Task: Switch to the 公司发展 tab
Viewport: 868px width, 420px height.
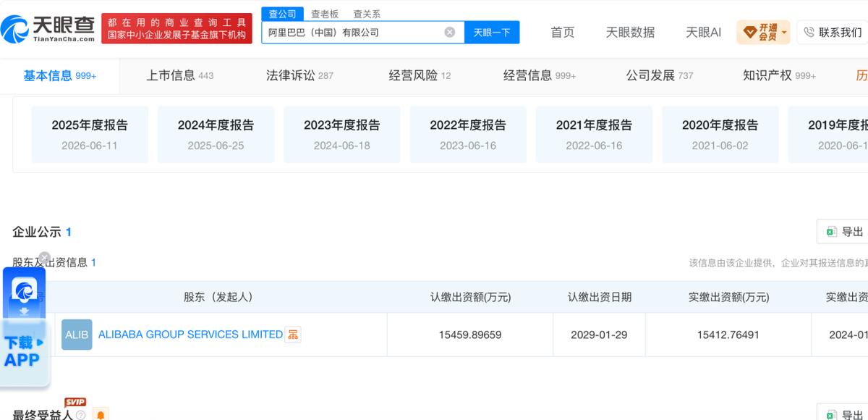Action: [x=660, y=75]
